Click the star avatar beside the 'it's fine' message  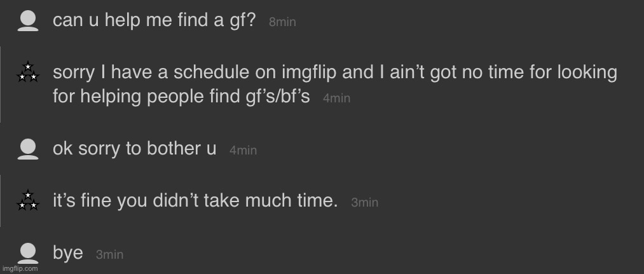click(27, 200)
